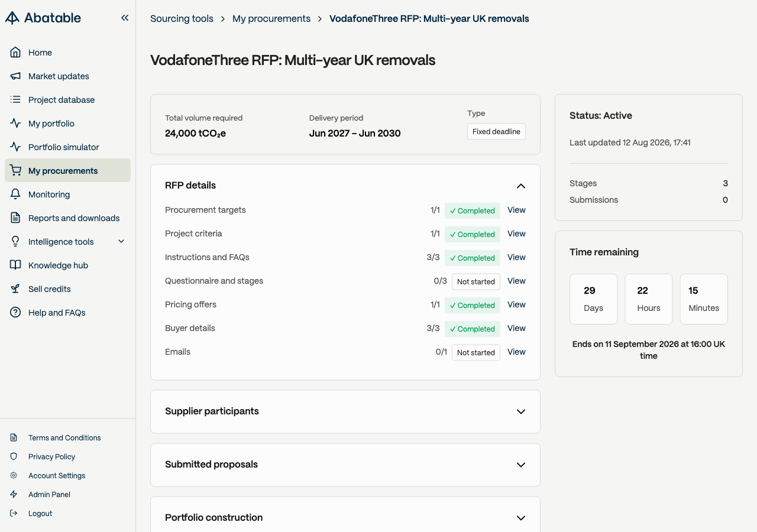Click the Not started badge for Emails
The image size is (757, 532).
476,353
